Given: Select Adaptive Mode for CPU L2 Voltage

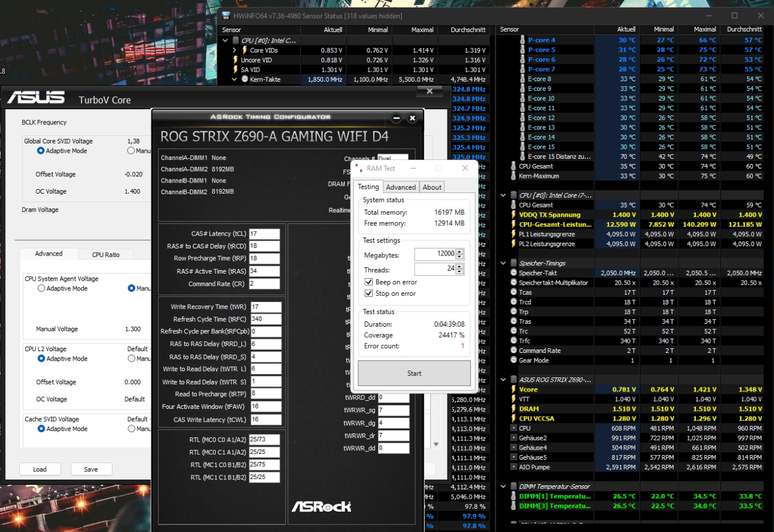Looking at the screenshot, I should coord(41,359).
